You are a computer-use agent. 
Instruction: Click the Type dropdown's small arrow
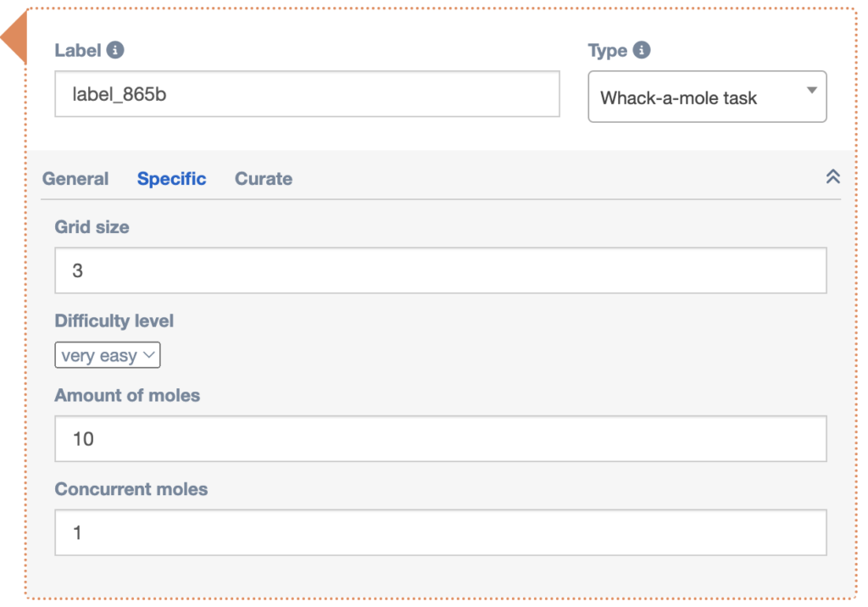point(811,91)
